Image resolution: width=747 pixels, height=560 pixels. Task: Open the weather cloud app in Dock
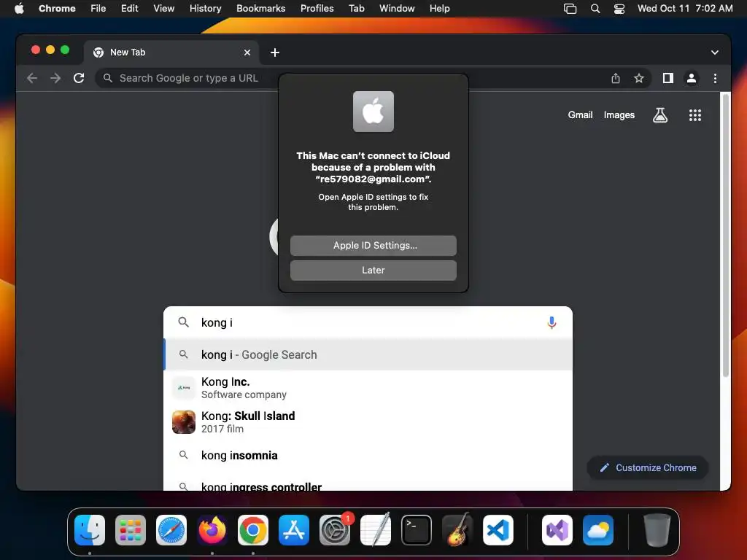click(598, 530)
